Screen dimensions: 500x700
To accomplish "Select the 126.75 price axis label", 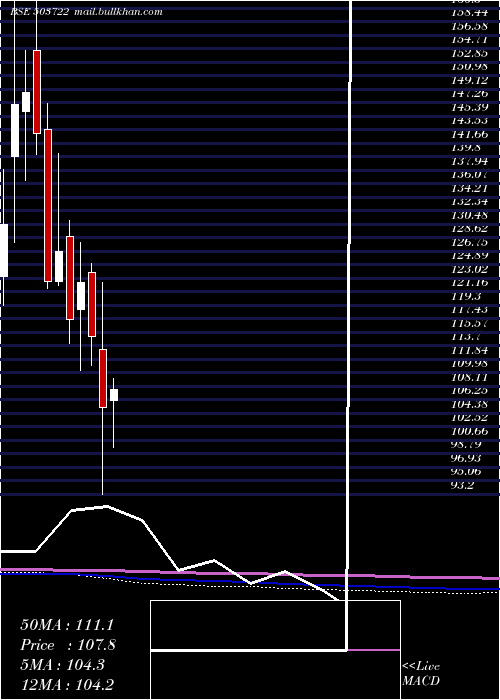I will [469, 242].
